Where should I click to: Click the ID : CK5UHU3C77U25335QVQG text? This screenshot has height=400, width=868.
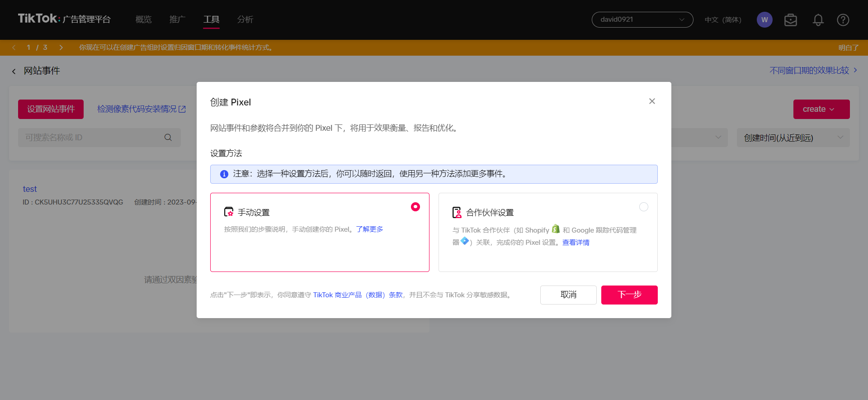point(73,202)
